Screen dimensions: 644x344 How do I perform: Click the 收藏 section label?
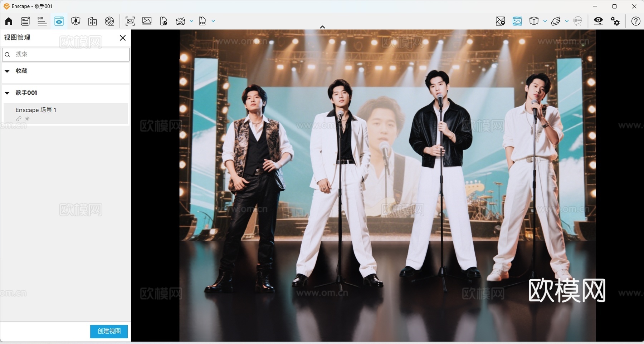(x=21, y=71)
